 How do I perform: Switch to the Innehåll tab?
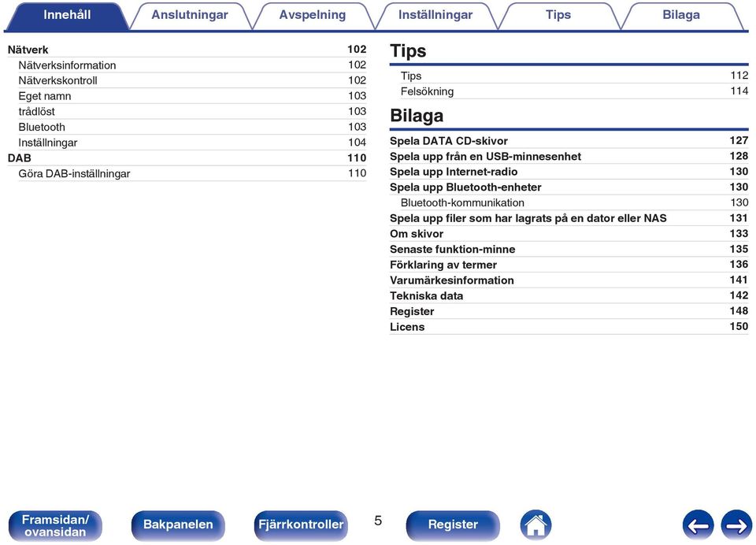(67, 16)
